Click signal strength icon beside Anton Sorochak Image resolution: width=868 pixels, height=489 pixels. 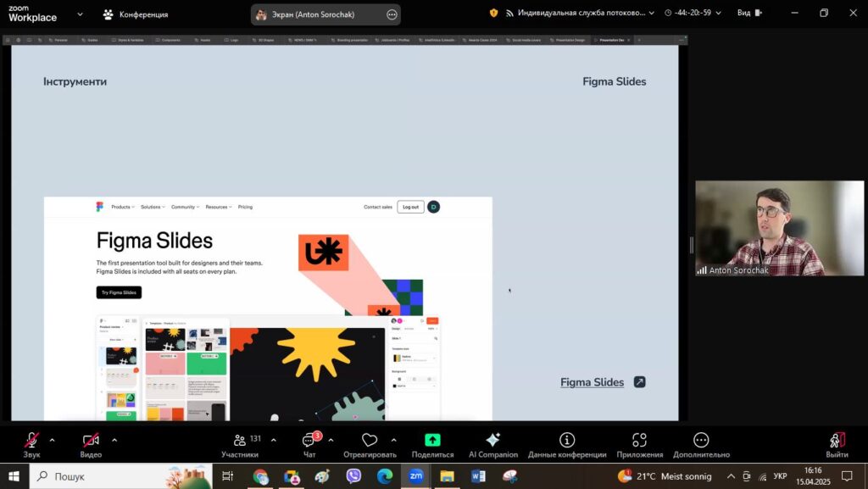(x=701, y=270)
